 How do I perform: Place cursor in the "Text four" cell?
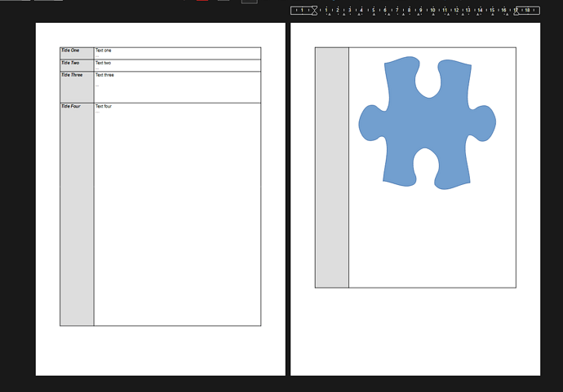click(x=177, y=214)
